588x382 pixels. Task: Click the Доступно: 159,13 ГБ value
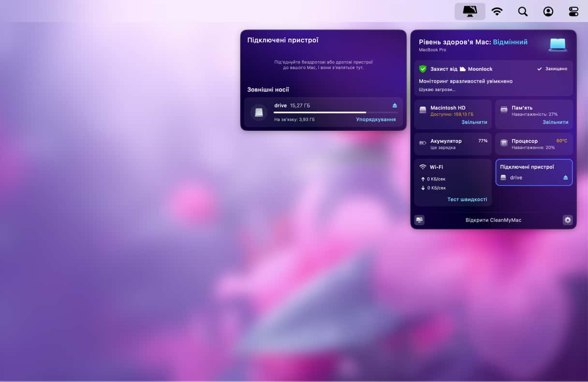pos(452,115)
